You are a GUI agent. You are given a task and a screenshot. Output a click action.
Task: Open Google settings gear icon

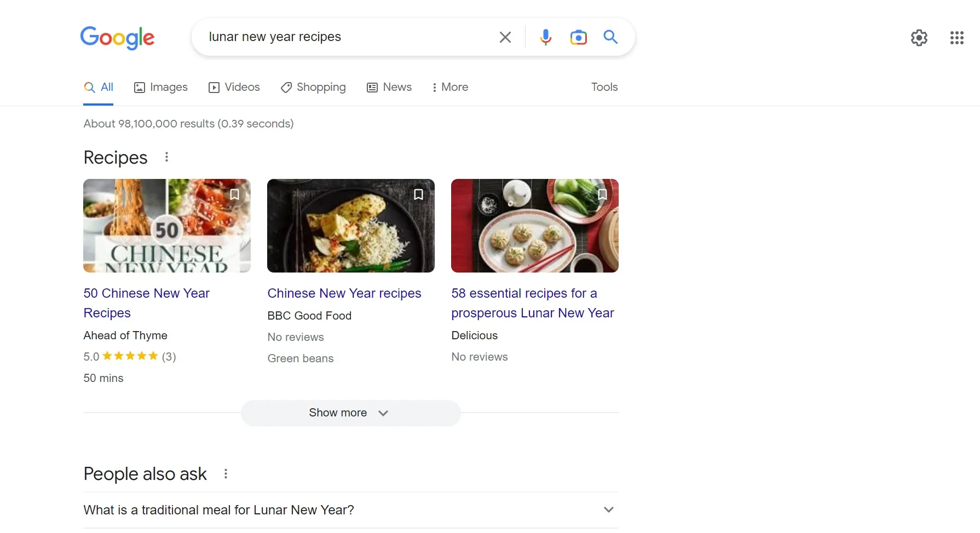919,38
